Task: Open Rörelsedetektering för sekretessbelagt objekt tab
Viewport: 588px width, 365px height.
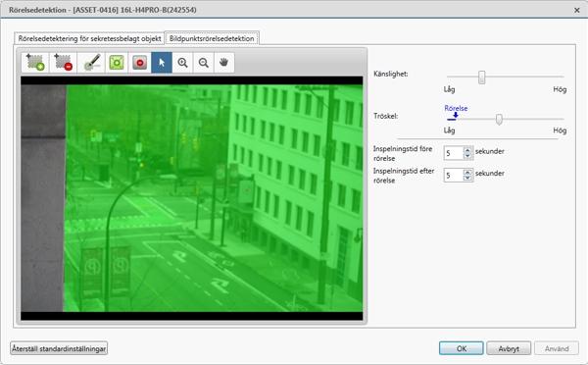Action: click(89, 38)
